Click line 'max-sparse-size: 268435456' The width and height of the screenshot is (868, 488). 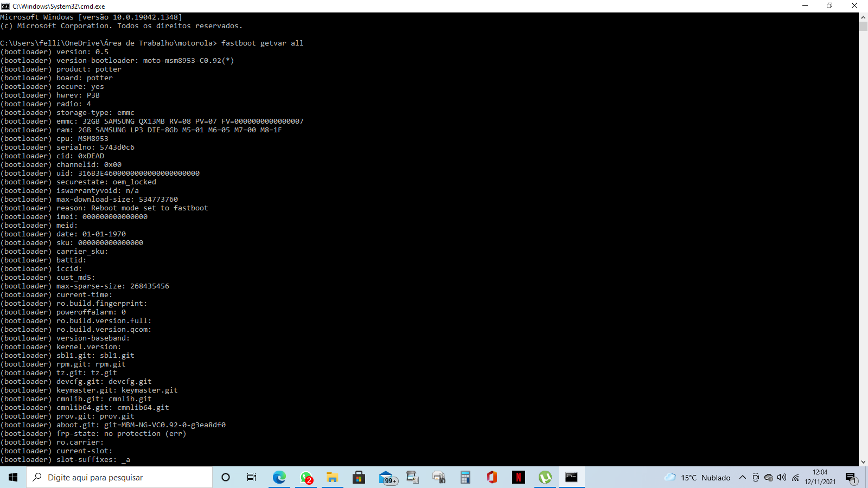85,286
